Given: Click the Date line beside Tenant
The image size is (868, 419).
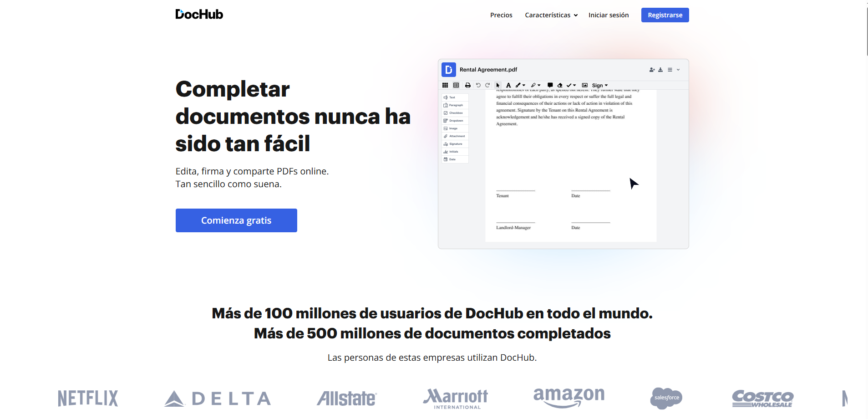Looking at the screenshot, I should pyautogui.click(x=591, y=190).
